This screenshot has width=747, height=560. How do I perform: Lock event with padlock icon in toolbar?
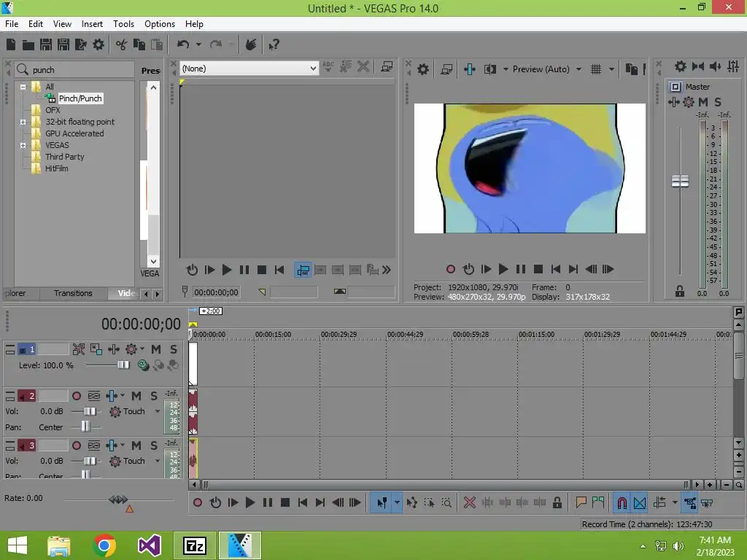coord(557,502)
